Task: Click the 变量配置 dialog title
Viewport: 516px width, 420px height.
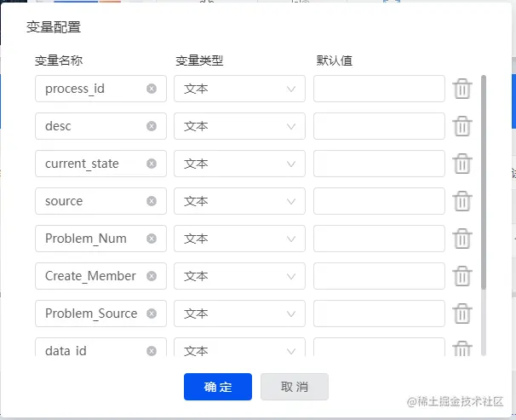Action: click(x=54, y=27)
